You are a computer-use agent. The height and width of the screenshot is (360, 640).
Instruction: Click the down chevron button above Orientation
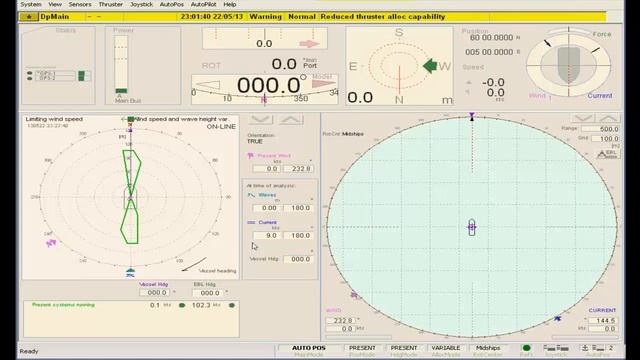tap(261, 120)
